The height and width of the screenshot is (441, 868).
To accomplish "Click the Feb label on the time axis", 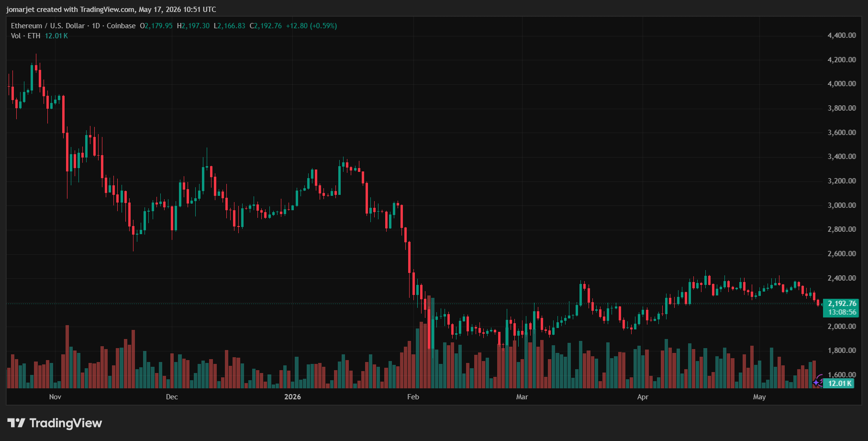I will coord(413,397).
